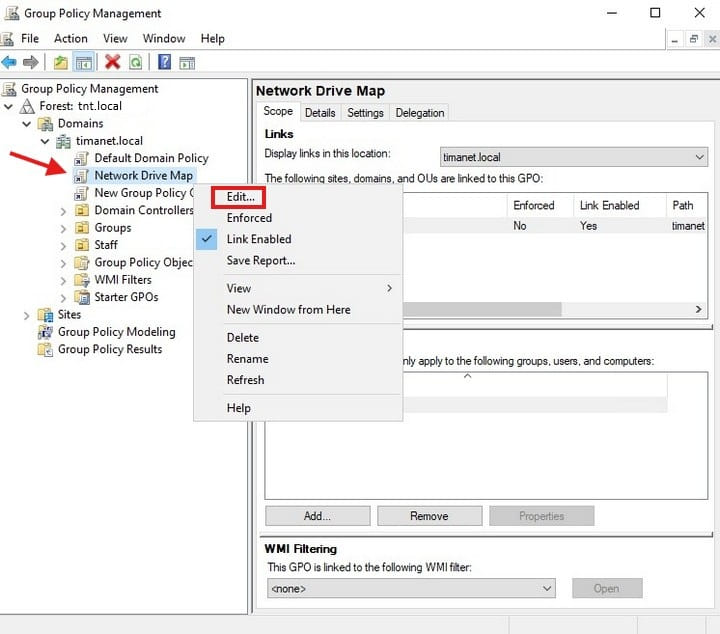The image size is (720, 634).
Task: Collapse the Forest tnt.local node
Action: point(8,107)
